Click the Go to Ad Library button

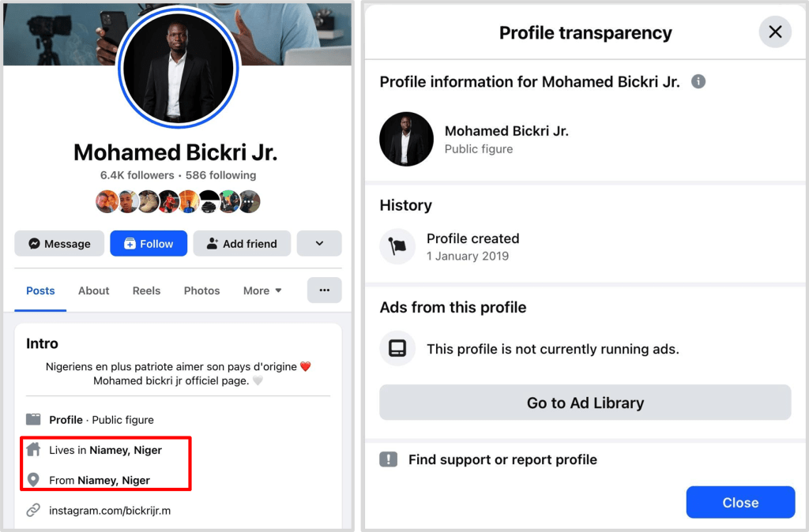point(585,403)
